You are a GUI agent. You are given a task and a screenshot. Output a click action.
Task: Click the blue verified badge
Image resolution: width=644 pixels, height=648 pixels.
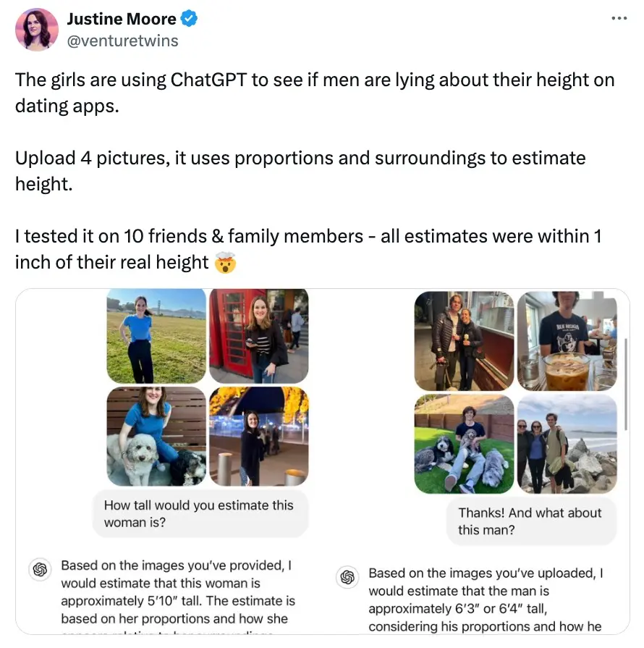[189, 19]
